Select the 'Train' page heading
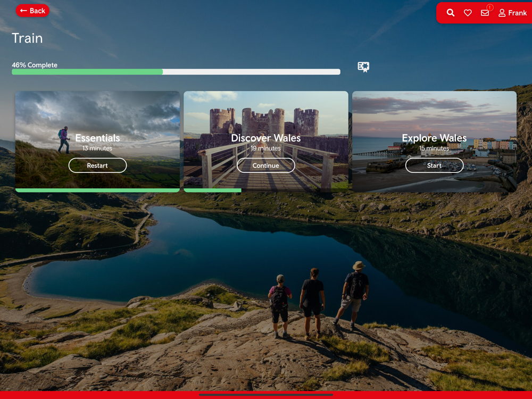Screen dimensions: 532x399 [x=27, y=38]
